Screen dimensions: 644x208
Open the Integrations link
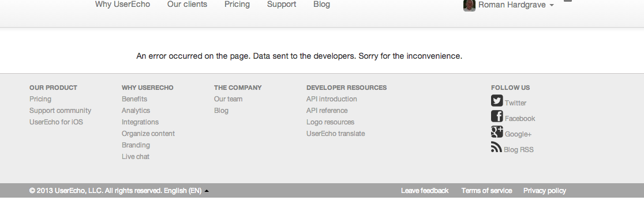[140, 122]
